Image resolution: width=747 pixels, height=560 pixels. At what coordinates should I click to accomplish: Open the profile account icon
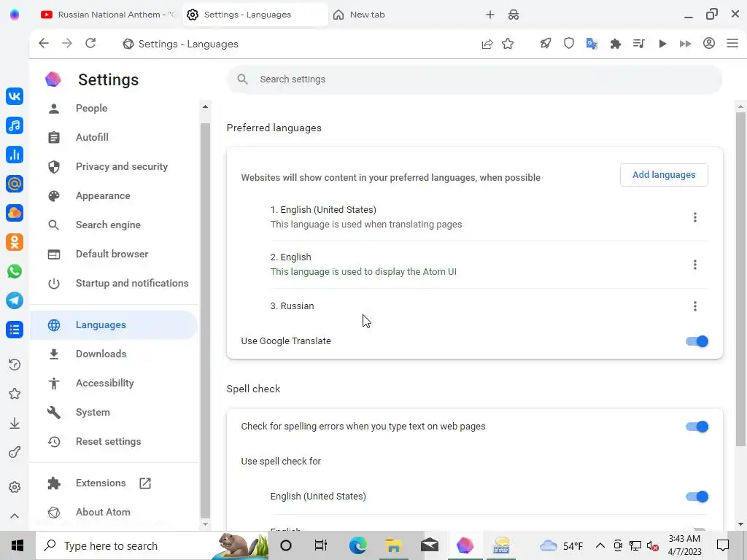pos(709,43)
